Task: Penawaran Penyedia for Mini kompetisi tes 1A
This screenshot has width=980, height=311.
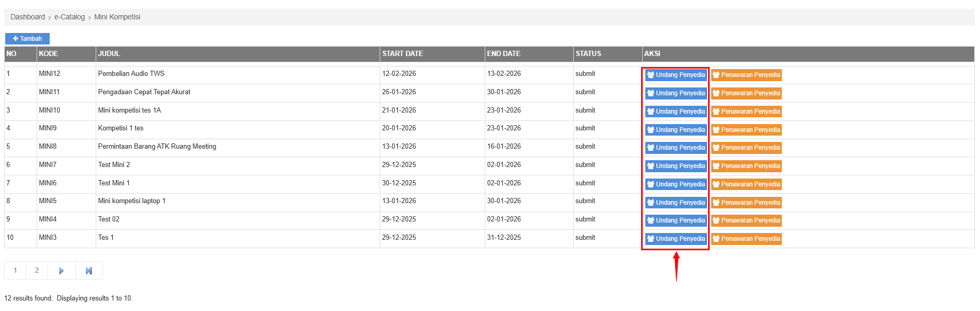Action: 746,112
